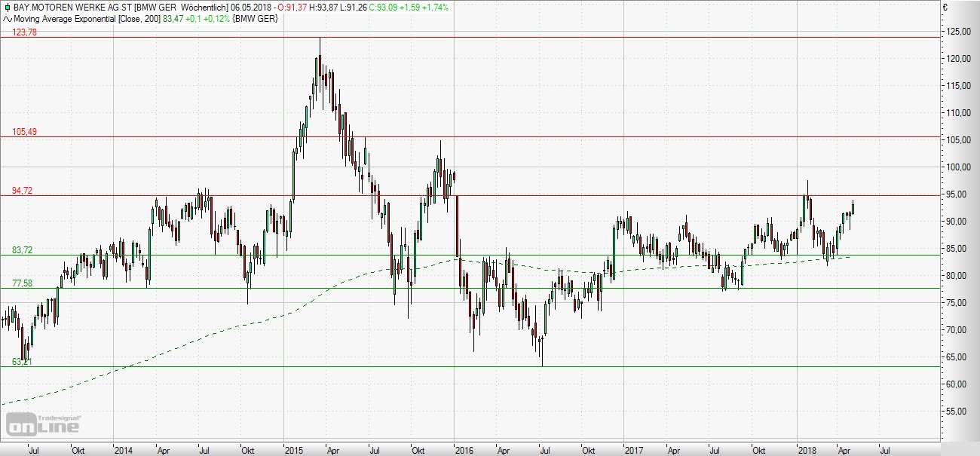Click the 2015 year marker on time axis
The width and height of the screenshot is (980, 456).
coord(293,451)
